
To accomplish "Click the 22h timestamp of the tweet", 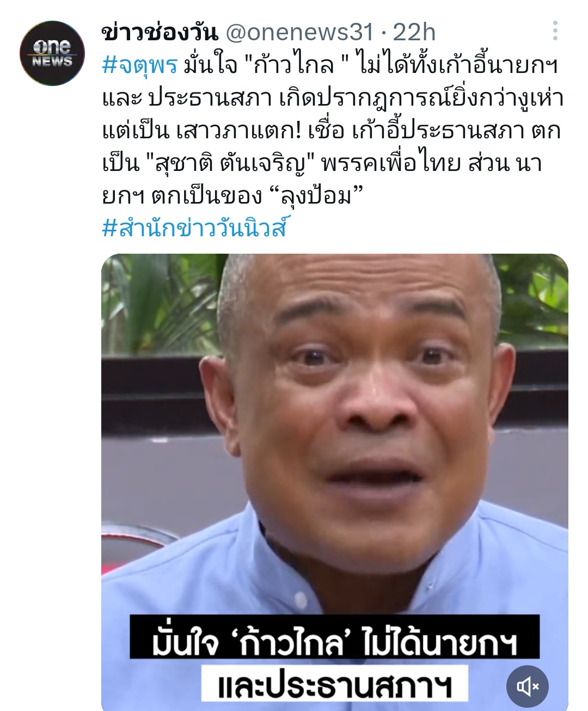I will pos(414,33).
